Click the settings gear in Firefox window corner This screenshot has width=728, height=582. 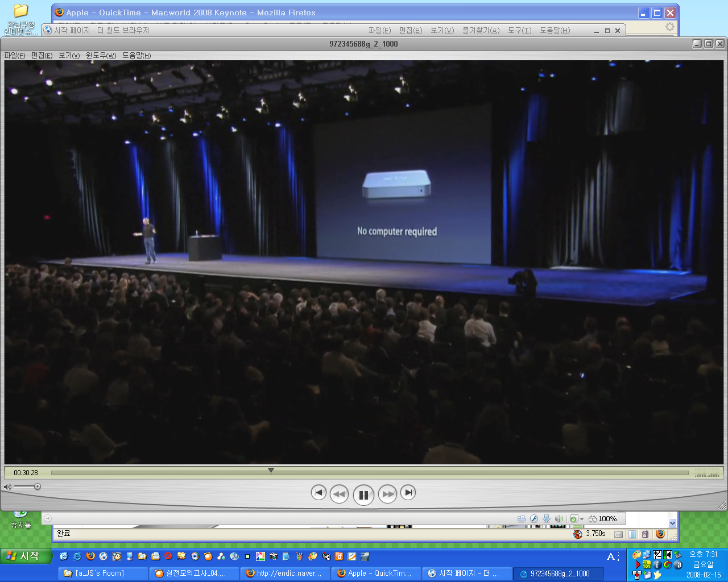point(670,27)
